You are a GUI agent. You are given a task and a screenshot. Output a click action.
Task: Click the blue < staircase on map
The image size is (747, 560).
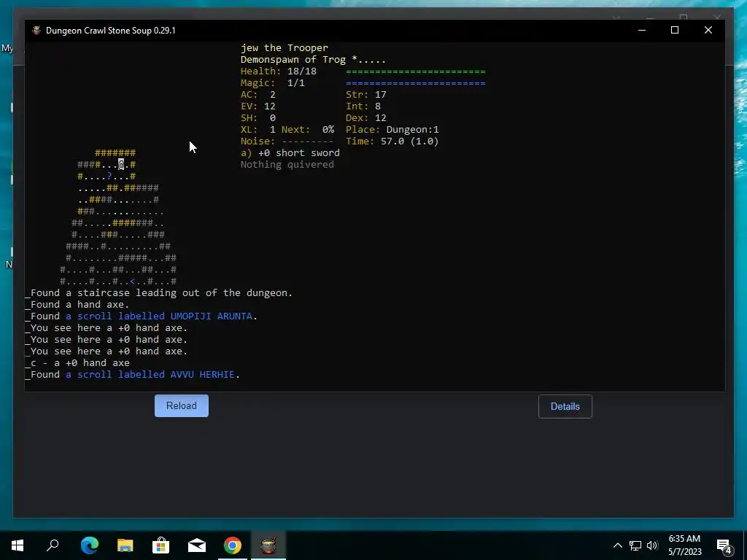[x=133, y=281]
